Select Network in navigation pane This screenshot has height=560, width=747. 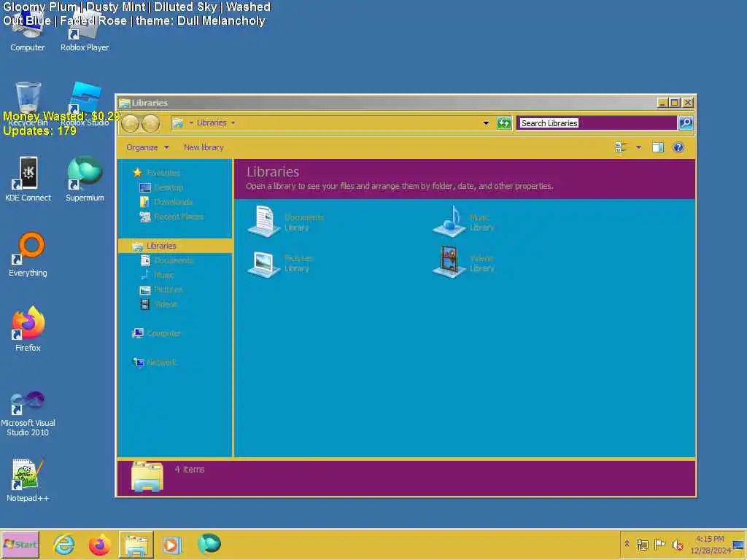161,362
